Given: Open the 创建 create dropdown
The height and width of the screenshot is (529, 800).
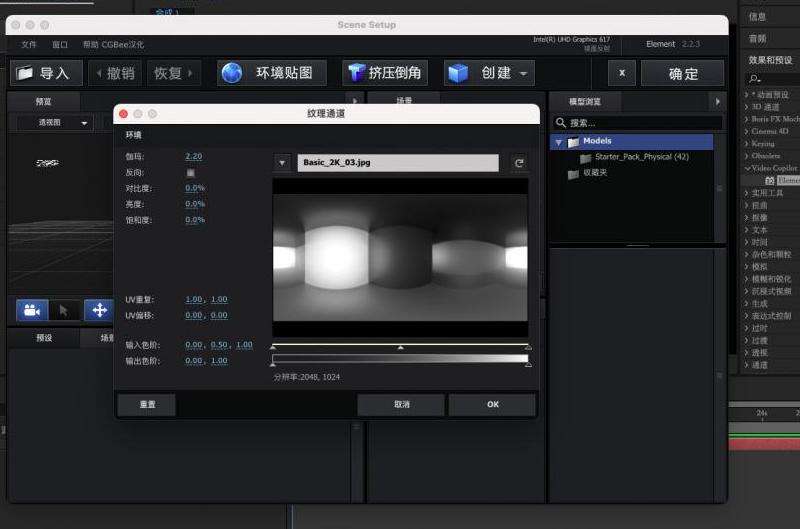Looking at the screenshot, I should pos(489,73).
